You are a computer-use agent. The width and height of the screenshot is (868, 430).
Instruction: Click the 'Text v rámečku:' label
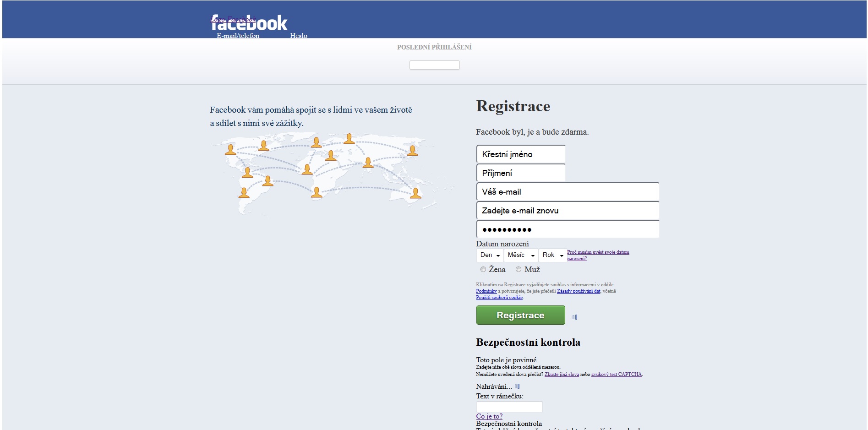(500, 396)
